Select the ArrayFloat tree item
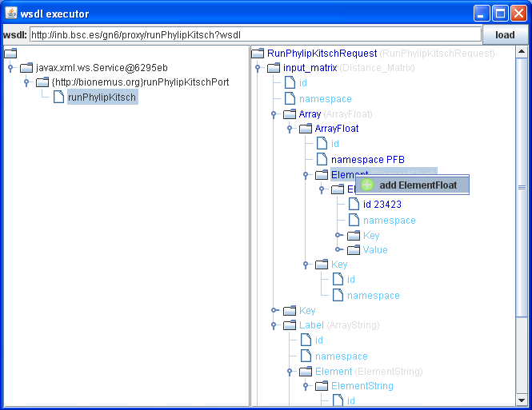 coord(336,129)
